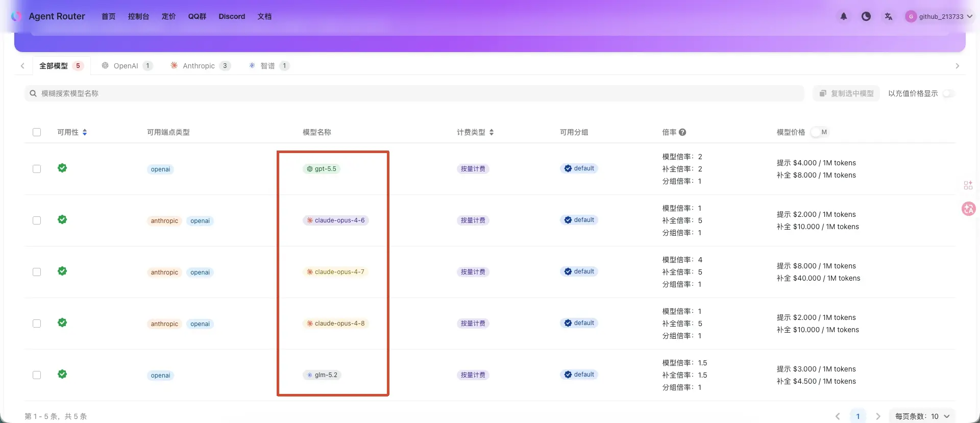The image size is (980, 423).
Task: Select the 智谱 tab
Action: click(269, 66)
